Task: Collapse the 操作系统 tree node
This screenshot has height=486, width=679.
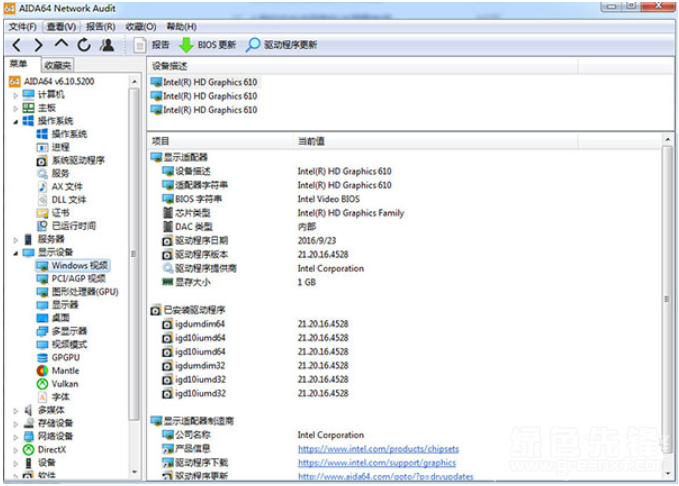Action: coord(16,121)
